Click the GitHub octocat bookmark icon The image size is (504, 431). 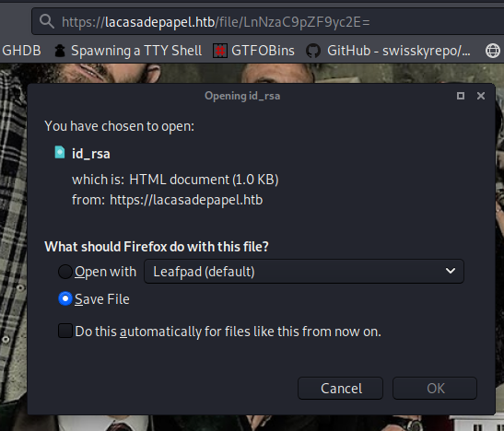click(x=313, y=51)
